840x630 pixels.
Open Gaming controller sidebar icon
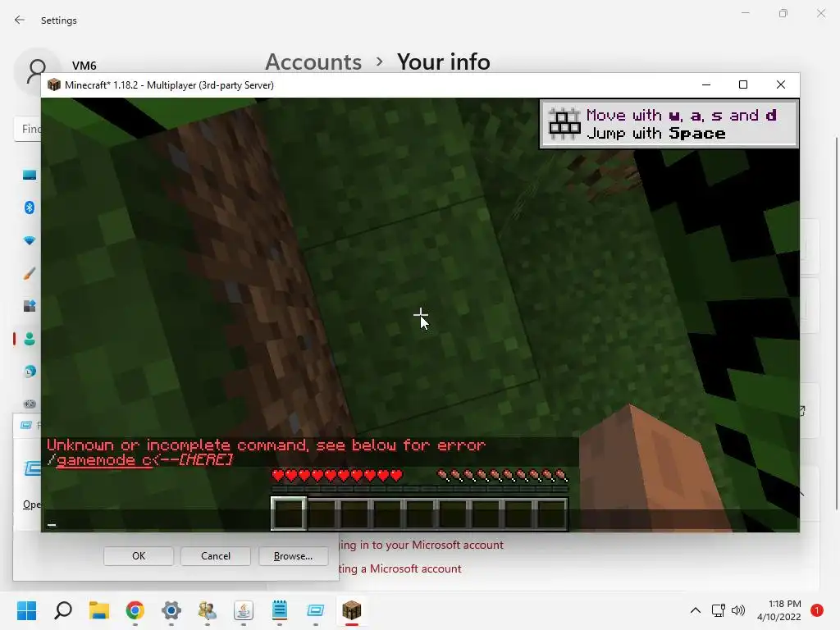point(30,404)
